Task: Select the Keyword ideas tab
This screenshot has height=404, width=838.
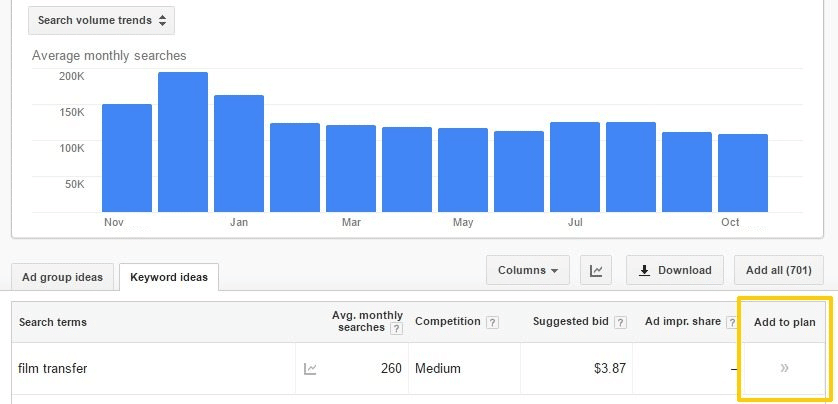Action: click(x=168, y=277)
